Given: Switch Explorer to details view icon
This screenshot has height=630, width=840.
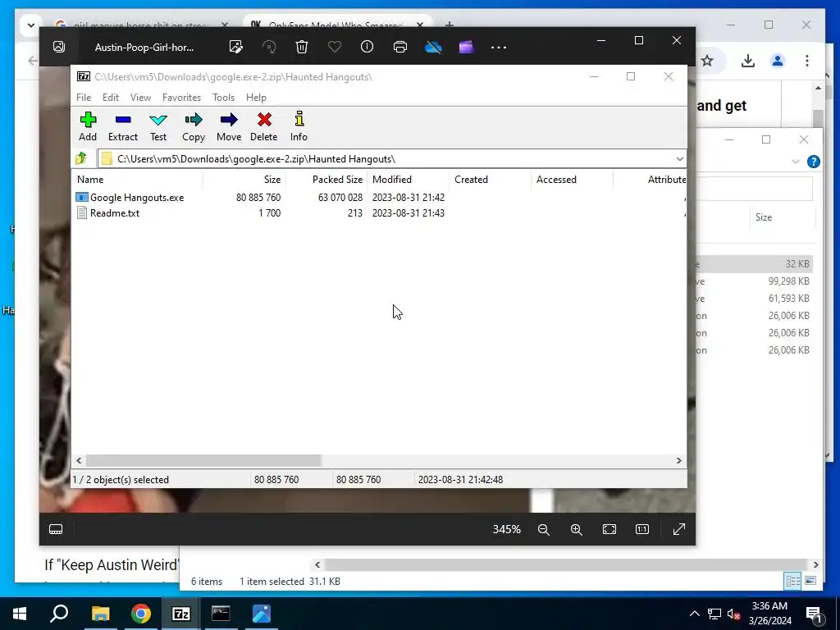Looking at the screenshot, I should tap(792, 581).
